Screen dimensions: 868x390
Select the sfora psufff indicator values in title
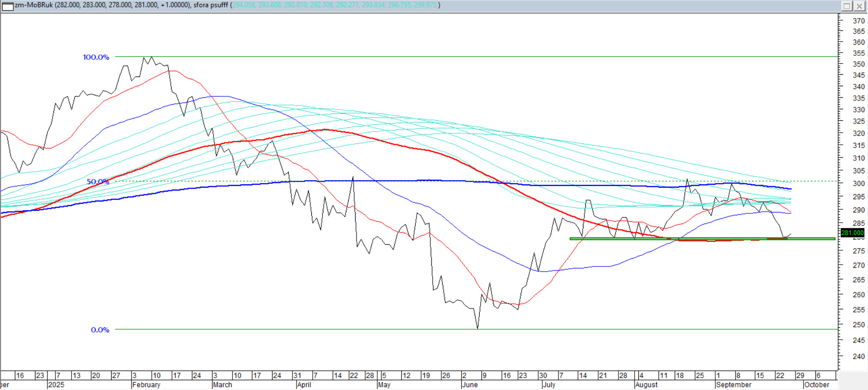335,5
